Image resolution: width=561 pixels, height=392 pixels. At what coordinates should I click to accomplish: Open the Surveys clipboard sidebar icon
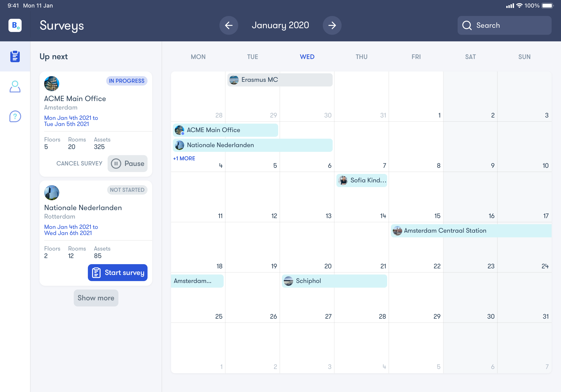click(15, 56)
